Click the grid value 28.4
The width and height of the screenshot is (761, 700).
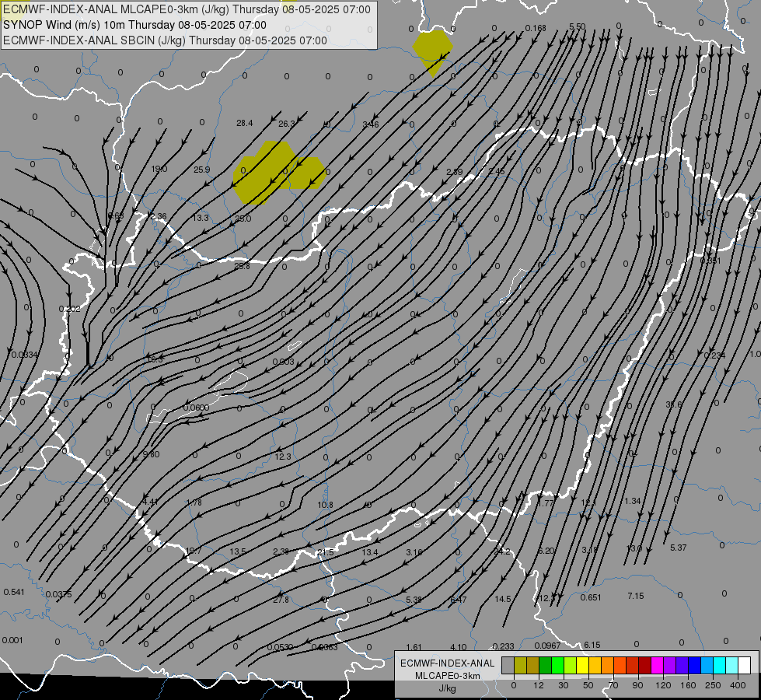(x=245, y=123)
